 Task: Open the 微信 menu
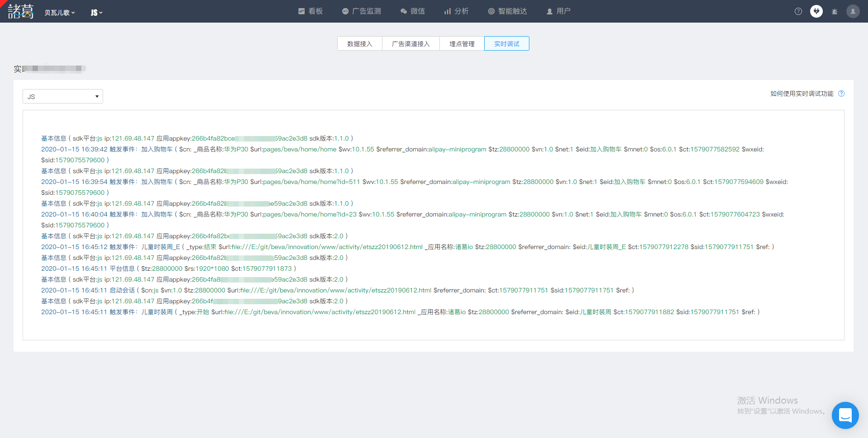pyautogui.click(x=413, y=11)
